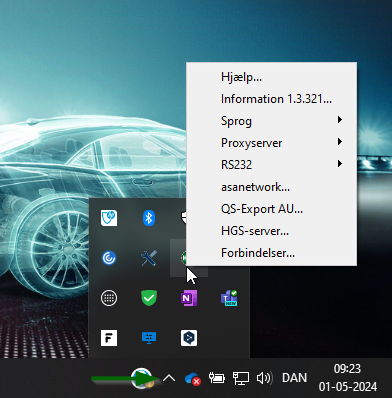Open the network icon in taskbar

[241, 378]
